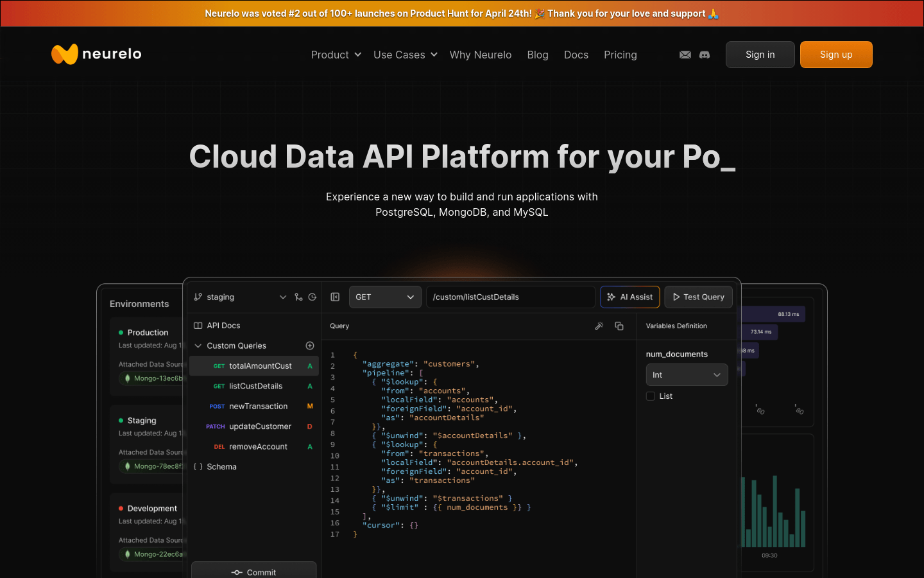Click the Commit button
Screen dimensions: 924x578
pyautogui.click(x=254, y=570)
